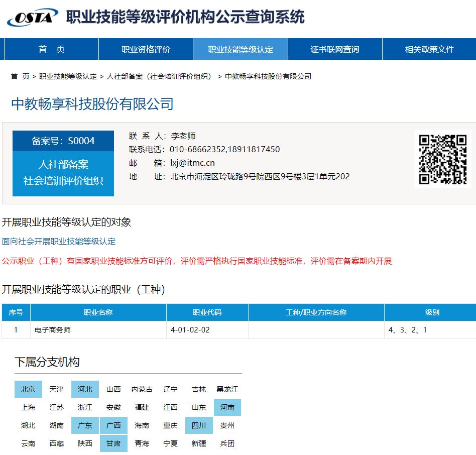The image size is (476, 455).
Task: Open the 职业资格评价 menu tab
Action: 146,49
